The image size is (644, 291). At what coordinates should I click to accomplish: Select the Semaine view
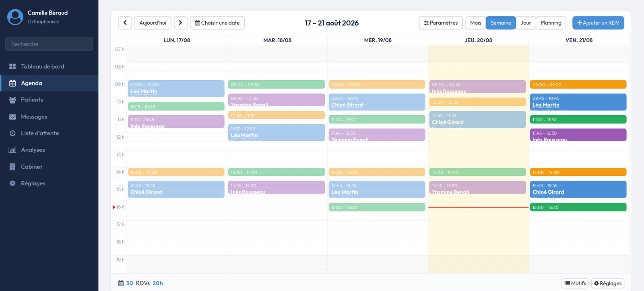(501, 23)
